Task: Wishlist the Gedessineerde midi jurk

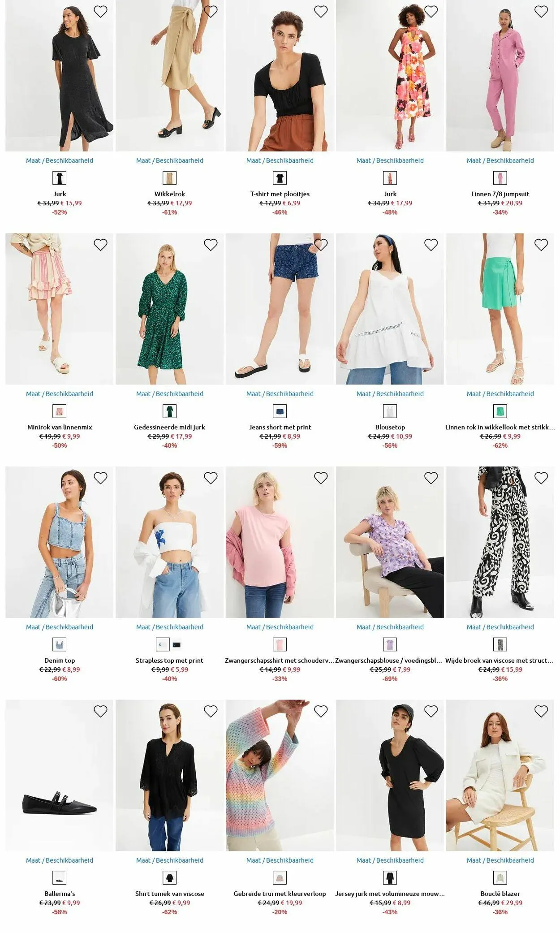Action: (211, 245)
